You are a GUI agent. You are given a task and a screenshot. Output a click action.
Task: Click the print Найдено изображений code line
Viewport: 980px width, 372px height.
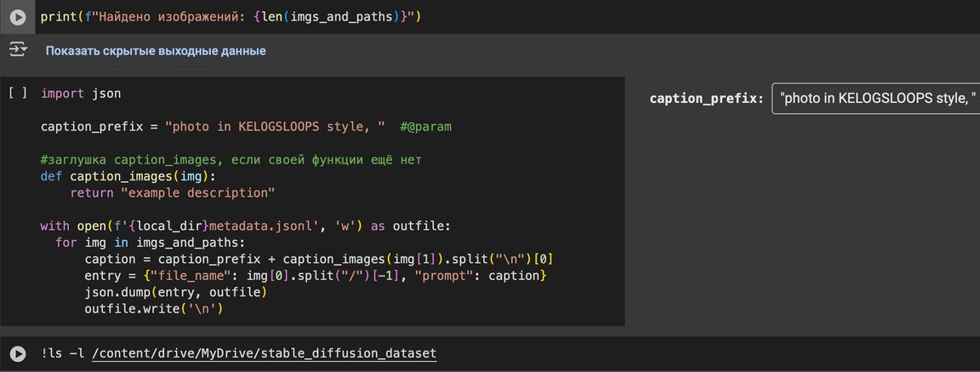(x=231, y=17)
